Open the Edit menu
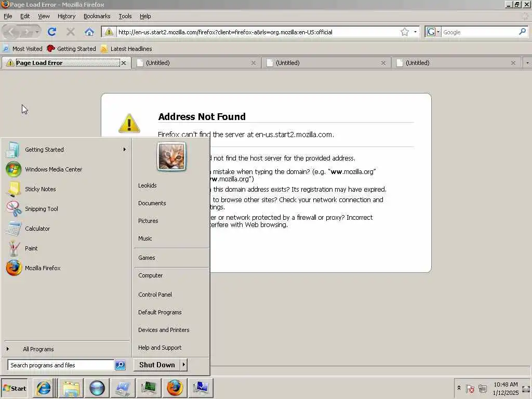Screen dimensions: 532x399 point(25,16)
